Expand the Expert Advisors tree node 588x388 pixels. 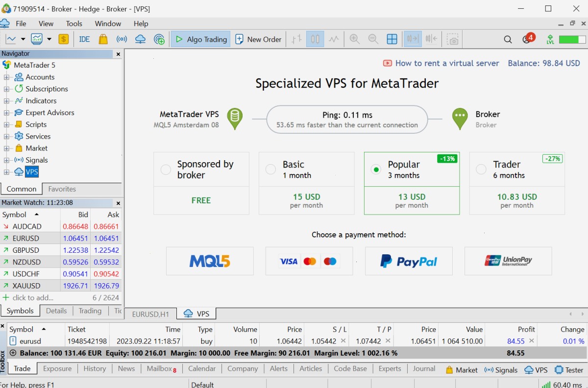tap(6, 113)
